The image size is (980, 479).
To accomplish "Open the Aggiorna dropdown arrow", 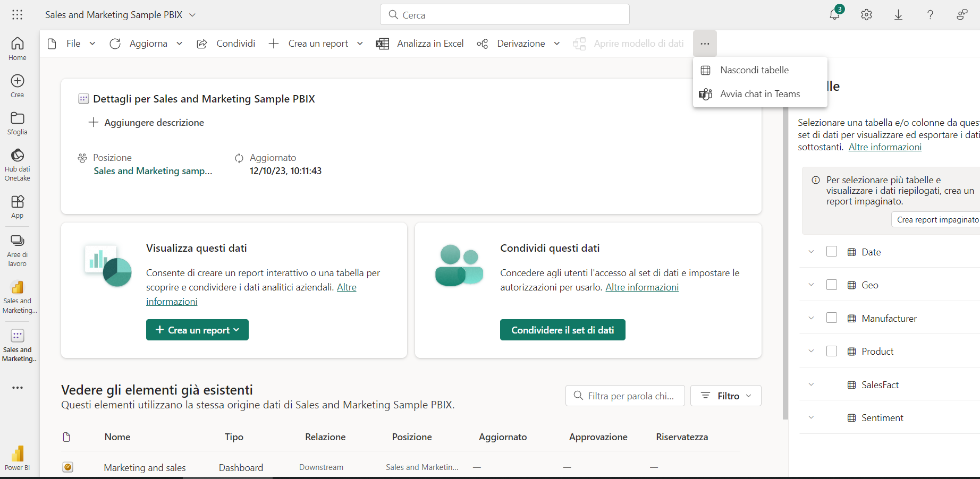I will pyautogui.click(x=180, y=44).
